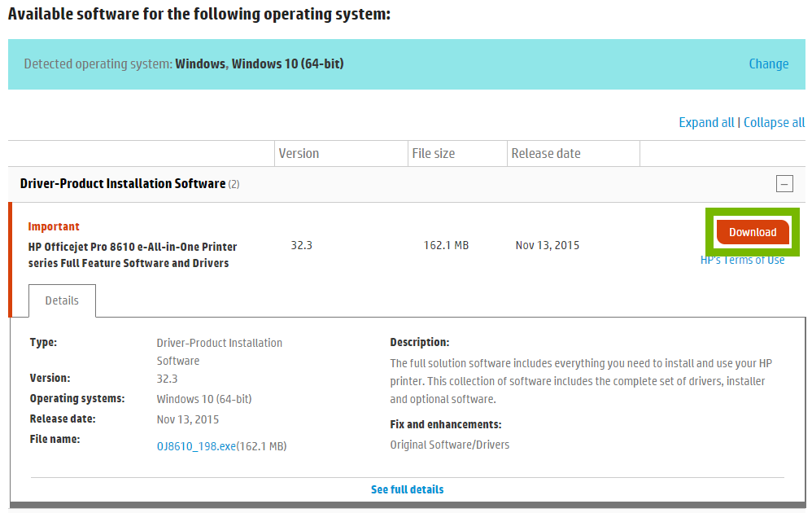Click the detected operating system text

pyautogui.click(x=184, y=64)
